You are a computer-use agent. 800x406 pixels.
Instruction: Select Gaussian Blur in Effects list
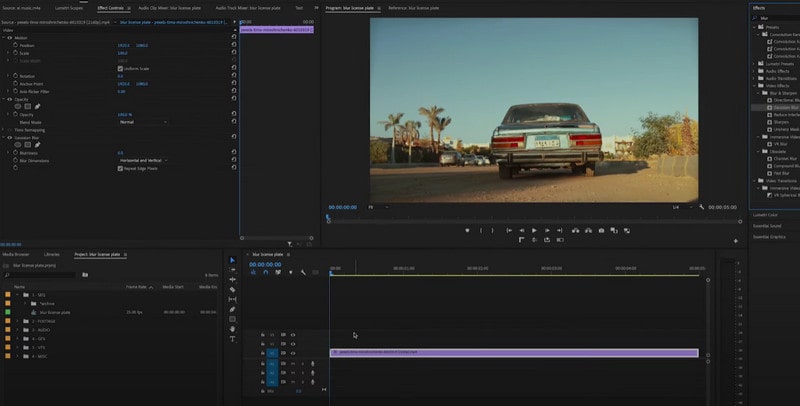784,108
